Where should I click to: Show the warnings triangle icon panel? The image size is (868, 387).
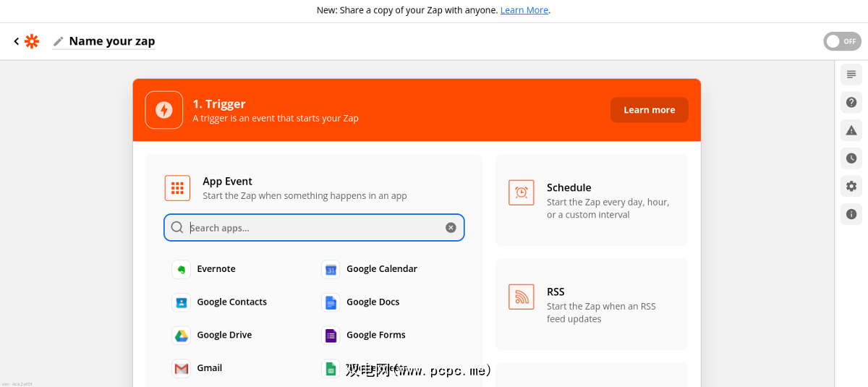[851, 130]
